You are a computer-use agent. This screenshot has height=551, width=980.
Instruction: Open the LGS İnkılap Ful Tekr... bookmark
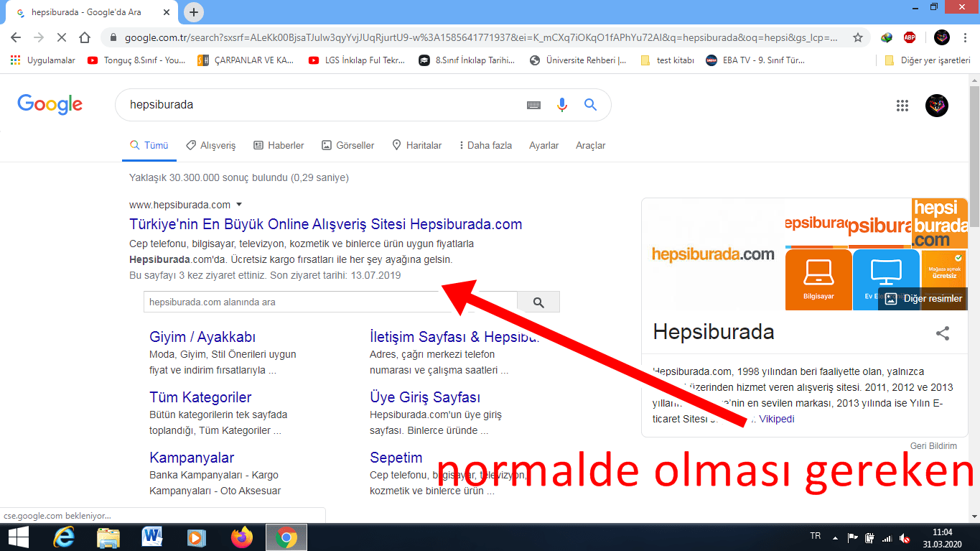357,60
